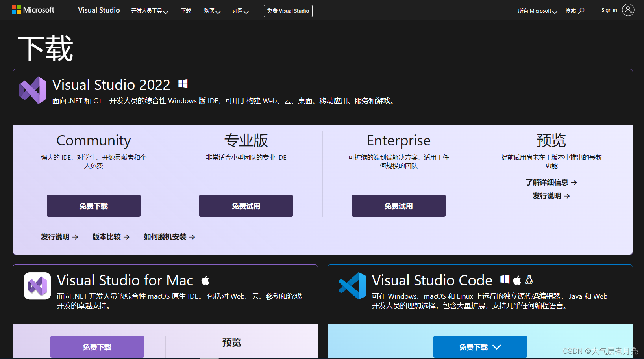Click the Apple icon beside Visual Studio for Mac

click(x=205, y=280)
